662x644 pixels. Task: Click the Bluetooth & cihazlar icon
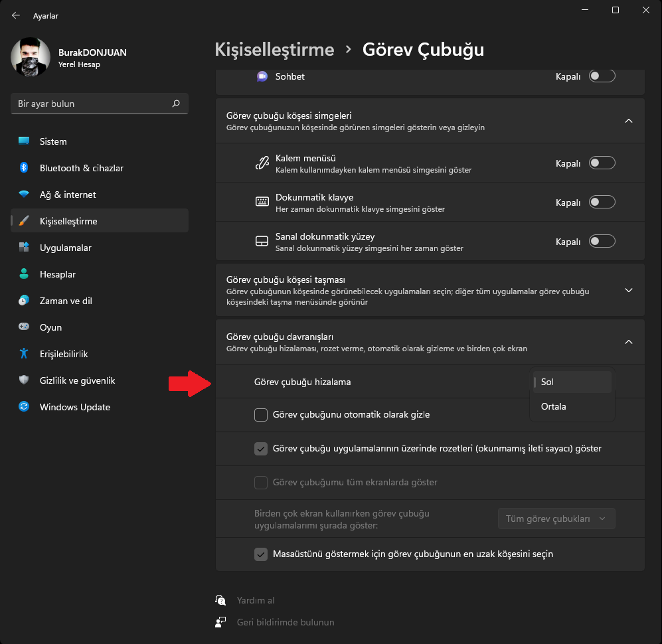click(24, 168)
